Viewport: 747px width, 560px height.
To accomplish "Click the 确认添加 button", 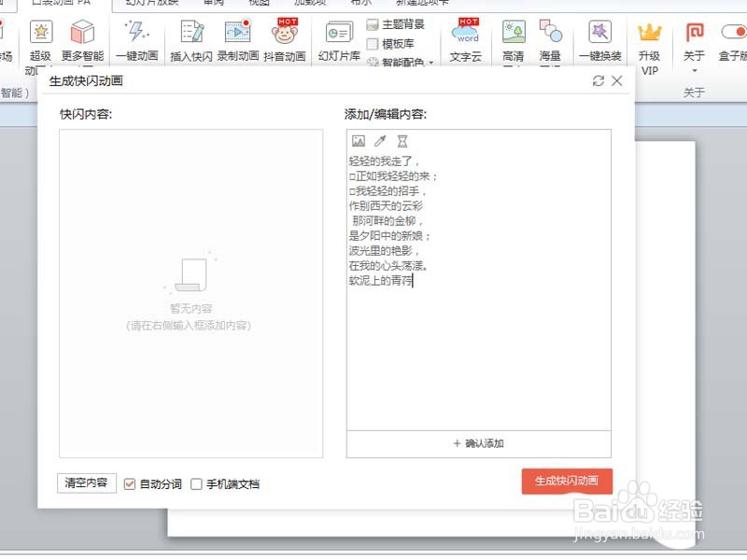I will [479, 444].
